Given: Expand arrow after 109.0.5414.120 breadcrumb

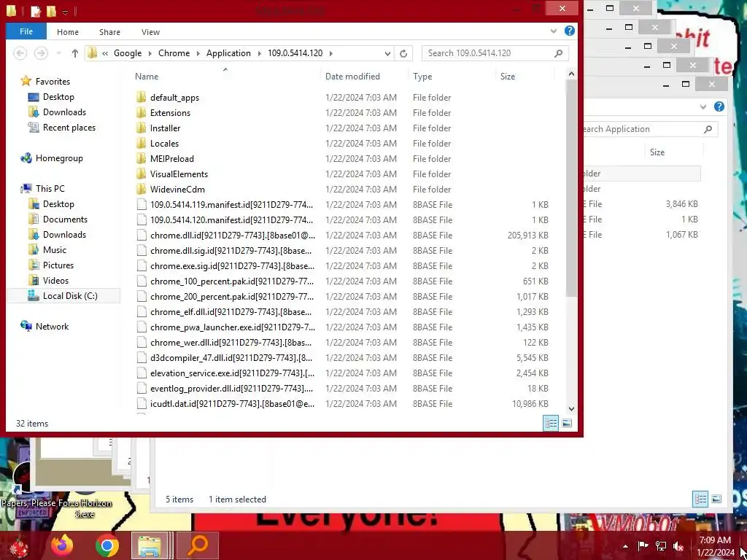Looking at the screenshot, I should coord(331,53).
